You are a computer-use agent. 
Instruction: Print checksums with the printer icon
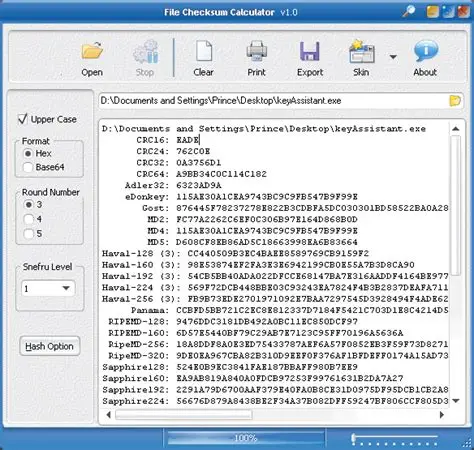pyautogui.click(x=256, y=51)
